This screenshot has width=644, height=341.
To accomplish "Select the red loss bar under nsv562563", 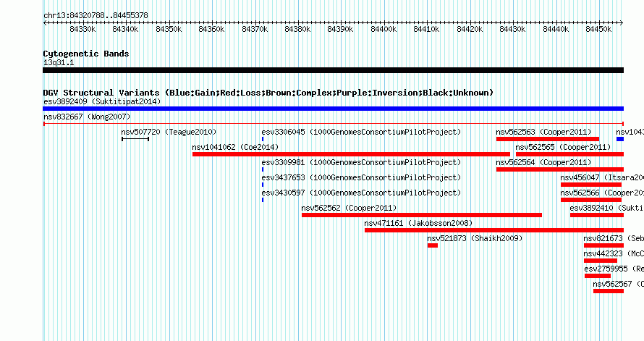I will pyautogui.click(x=548, y=139).
